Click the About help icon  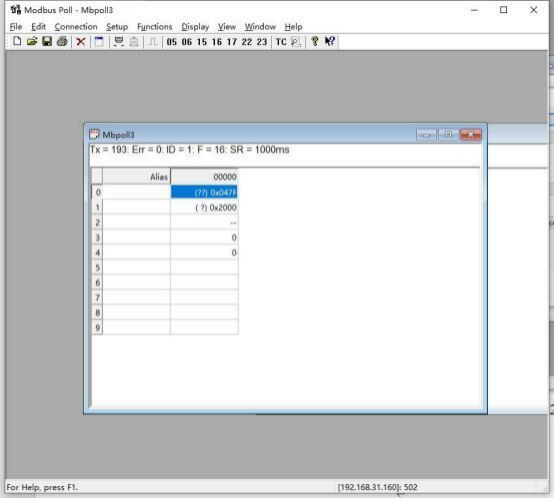314,41
